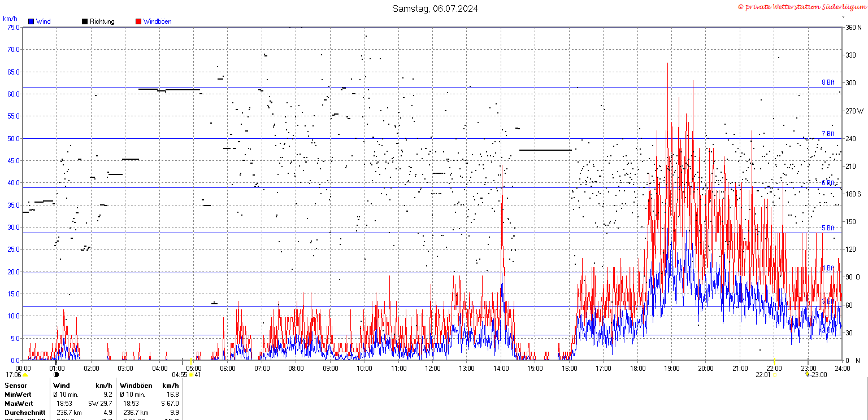This screenshot has height=420, width=868.
Task: Click the 12:00 time axis label
Action: pos(433,369)
